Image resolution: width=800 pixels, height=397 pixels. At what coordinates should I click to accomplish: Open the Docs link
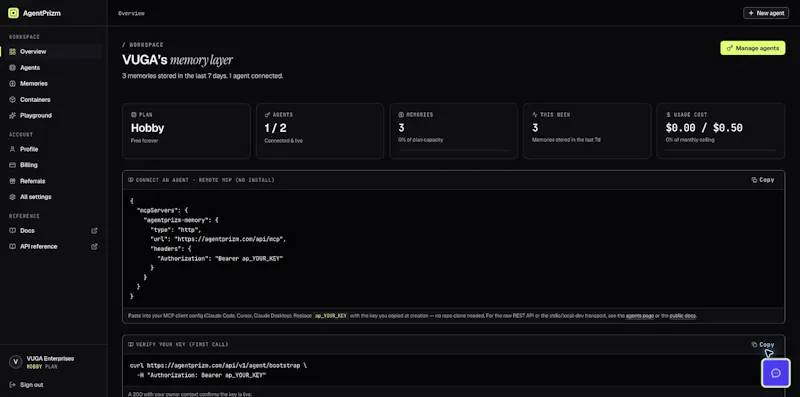click(52, 231)
